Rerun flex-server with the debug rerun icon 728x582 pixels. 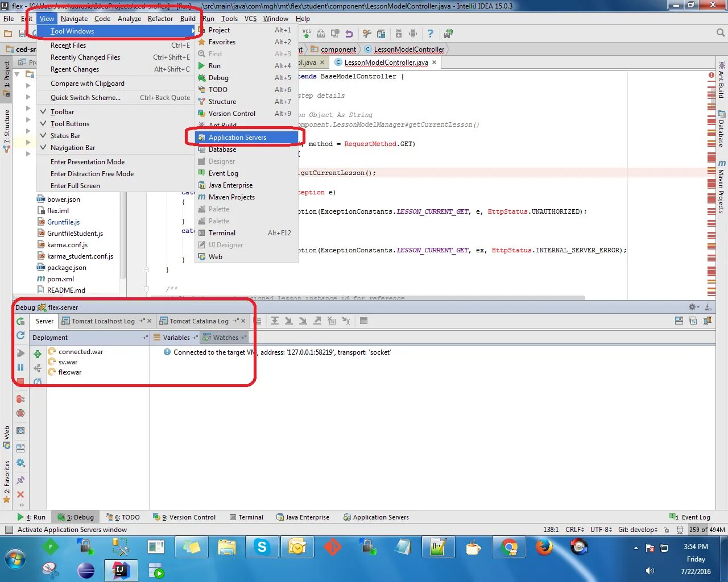tap(20, 321)
